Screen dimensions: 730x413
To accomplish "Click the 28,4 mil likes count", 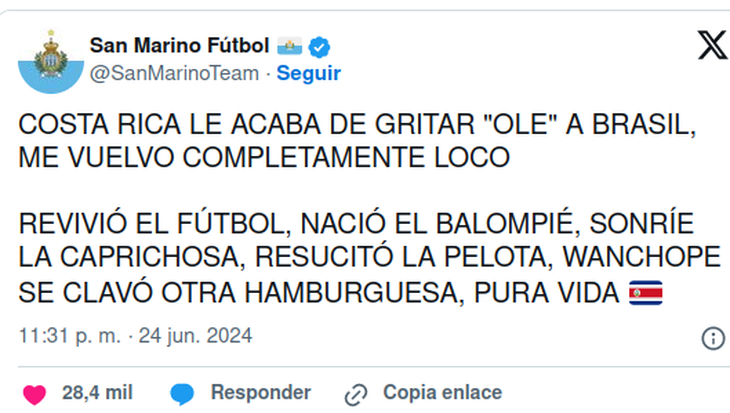I will [x=97, y=393].
